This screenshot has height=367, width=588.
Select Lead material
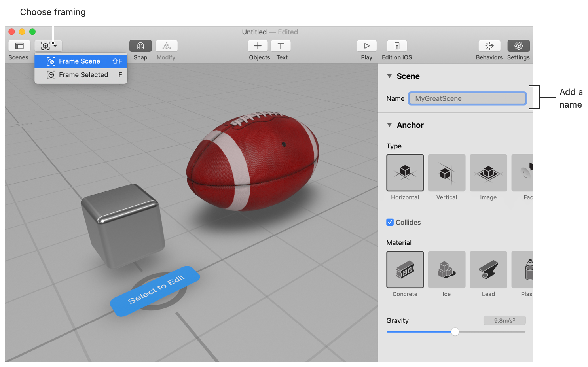pos(488,269)
